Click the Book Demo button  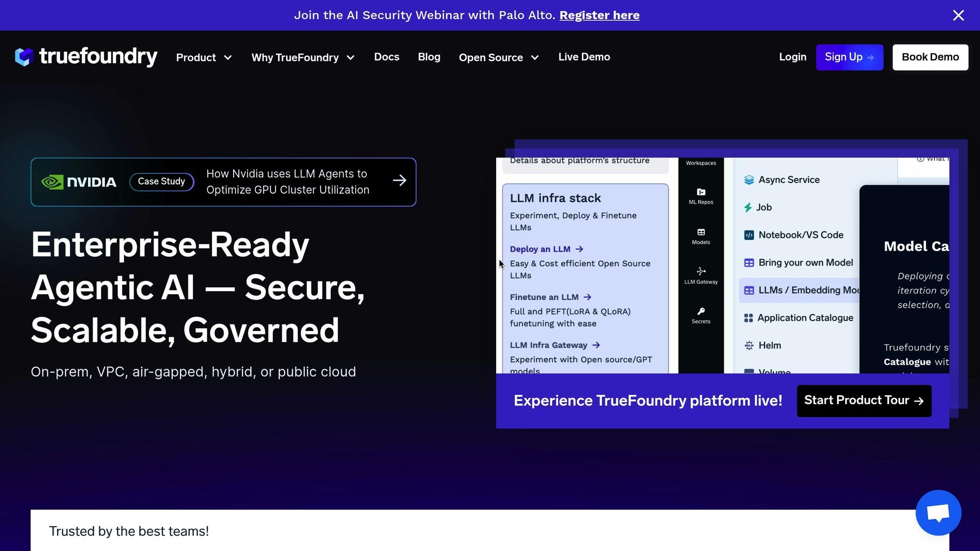click(930, 57)
